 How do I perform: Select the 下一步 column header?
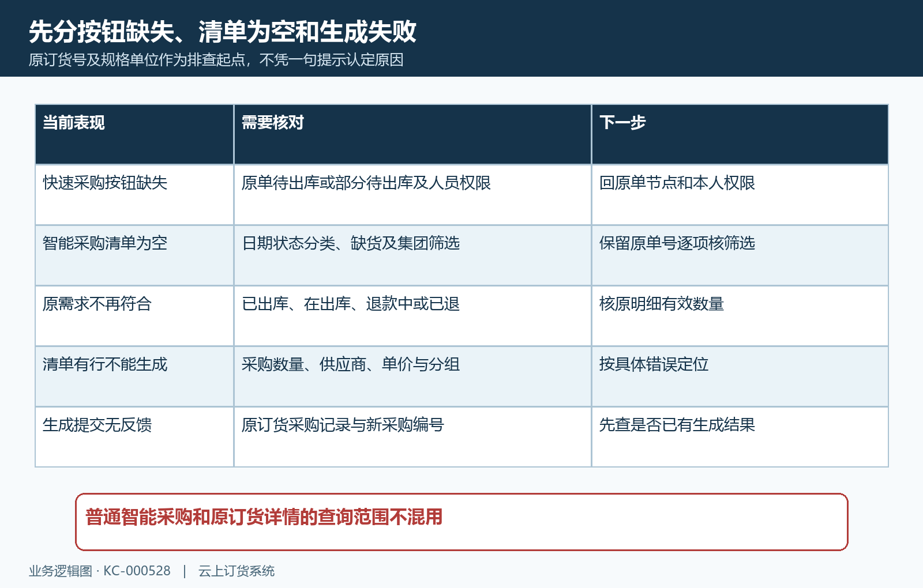coord(740,134)
